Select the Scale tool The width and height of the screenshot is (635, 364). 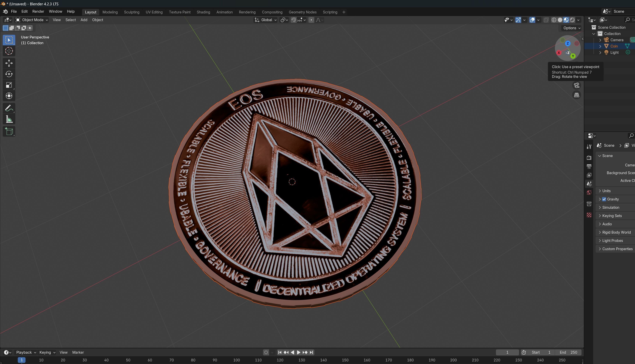point(9,85)
